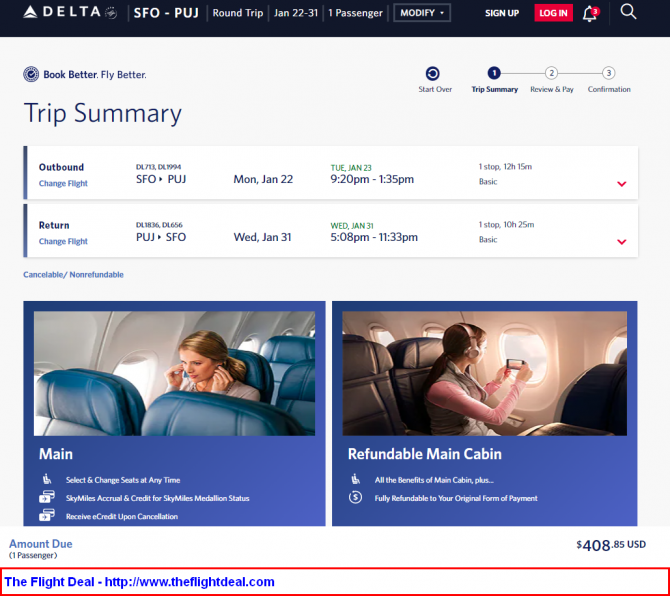This screenshot has height=596, width=670.
Task: Click the Jan 22-31 dates in header
Action: (296, 13)
